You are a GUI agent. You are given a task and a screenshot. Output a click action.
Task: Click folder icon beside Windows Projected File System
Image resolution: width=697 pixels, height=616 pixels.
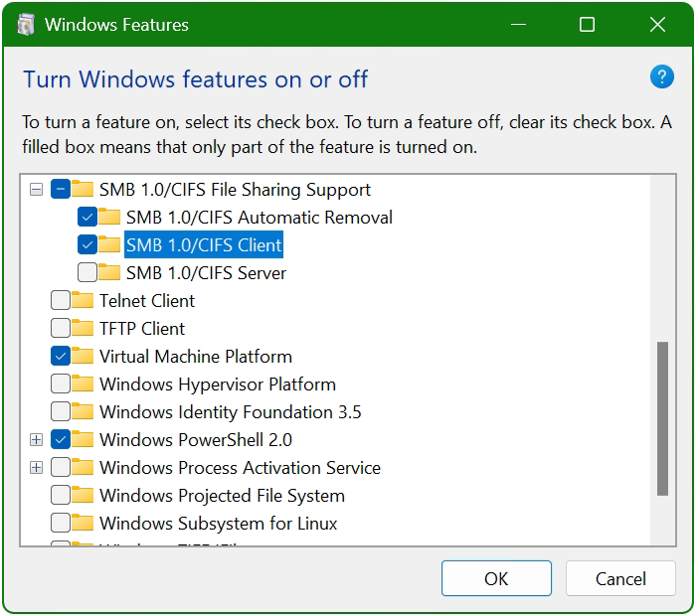pyautogui.click(x=83, y=495)
